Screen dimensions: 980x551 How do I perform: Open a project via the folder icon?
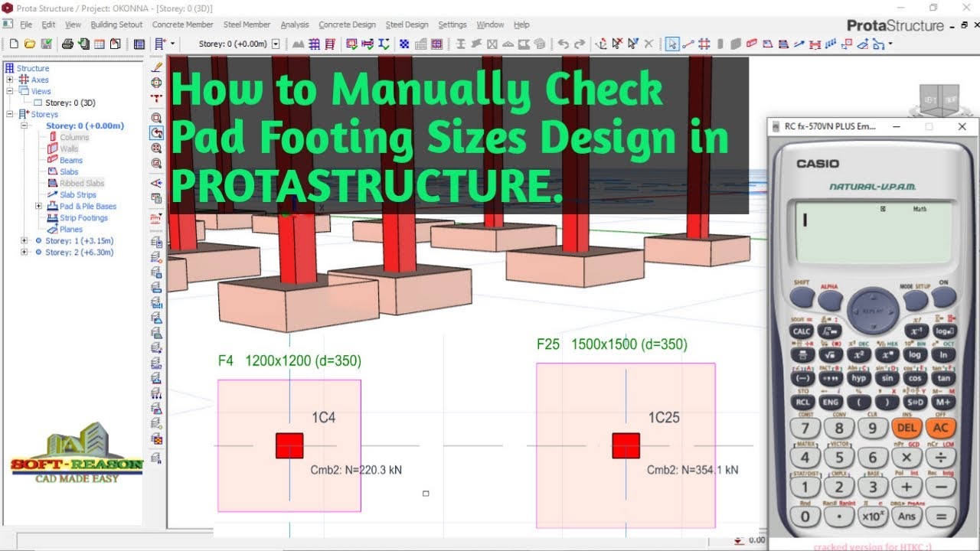point(30,44)
